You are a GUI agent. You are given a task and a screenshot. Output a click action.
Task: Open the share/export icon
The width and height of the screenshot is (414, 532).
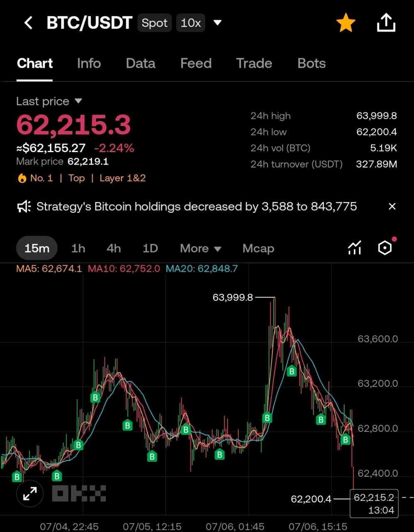tap(386, 22)
